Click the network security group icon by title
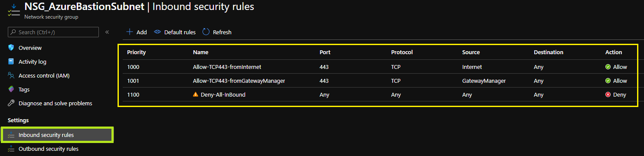This screenshot has height=156, width=644. 14,10
